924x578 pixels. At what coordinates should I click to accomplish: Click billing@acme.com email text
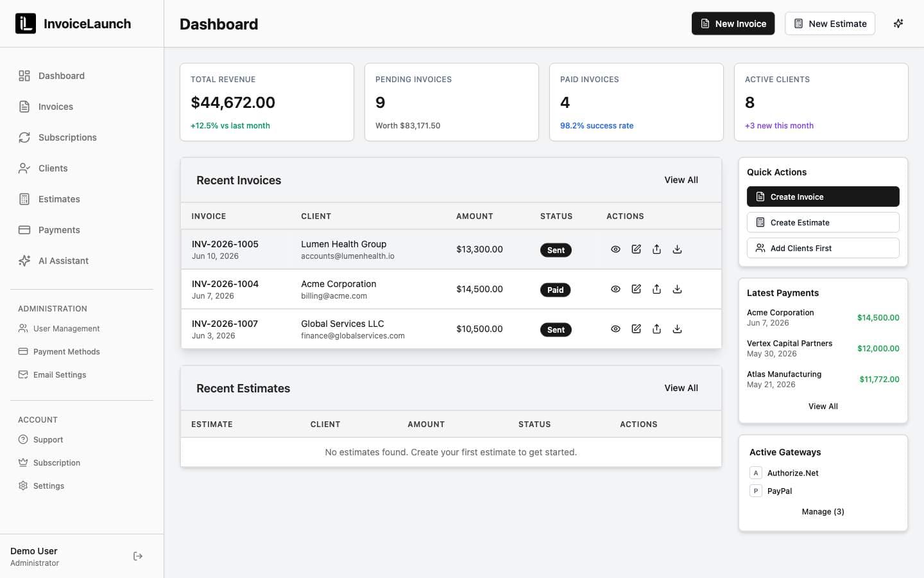334,296
